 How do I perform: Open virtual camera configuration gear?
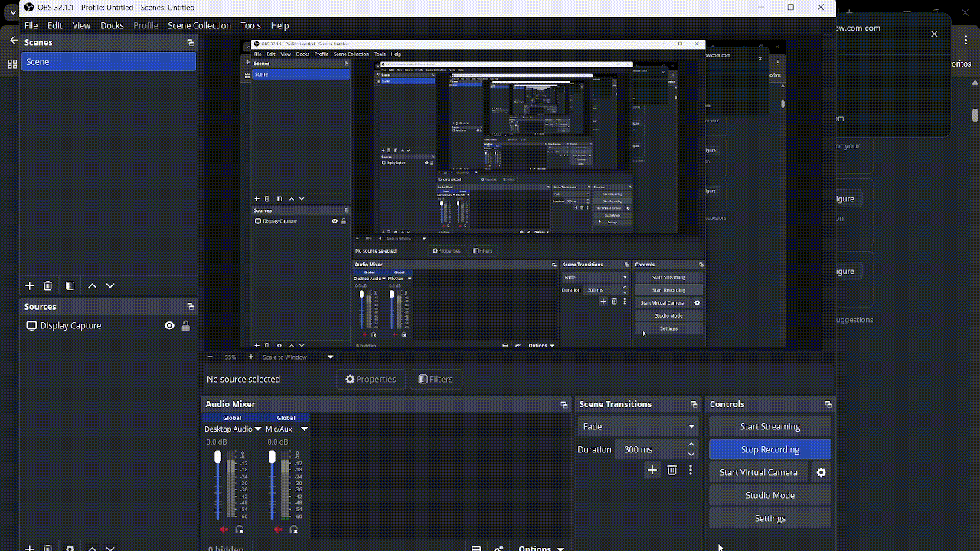(x=821, y=472)
